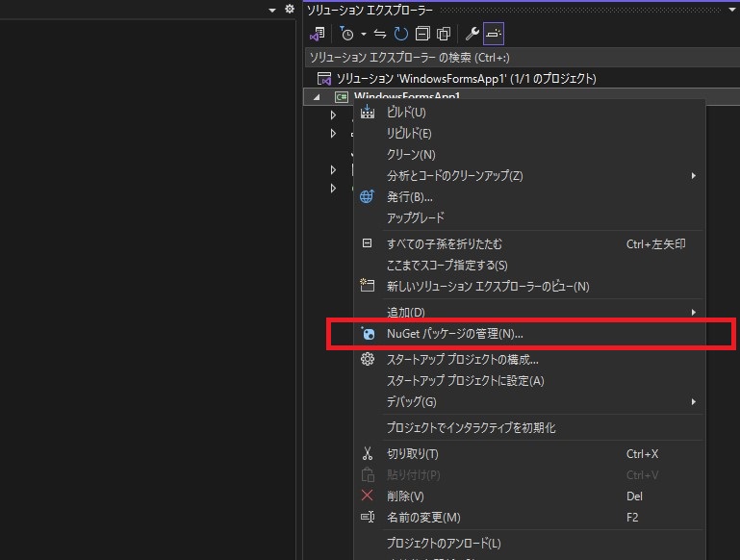Click scissors icon for 切り取り(T)
The image size is (740, 560).
(x=368, y=453)
